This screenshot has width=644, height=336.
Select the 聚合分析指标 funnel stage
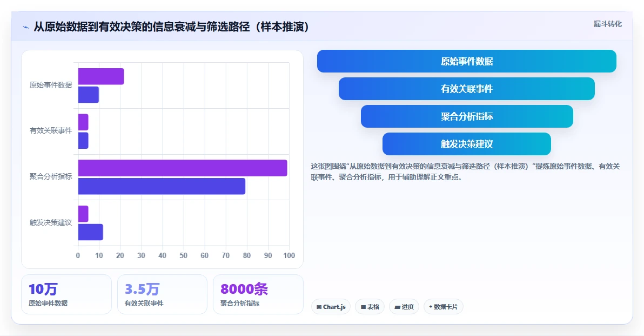pos(467,116)
